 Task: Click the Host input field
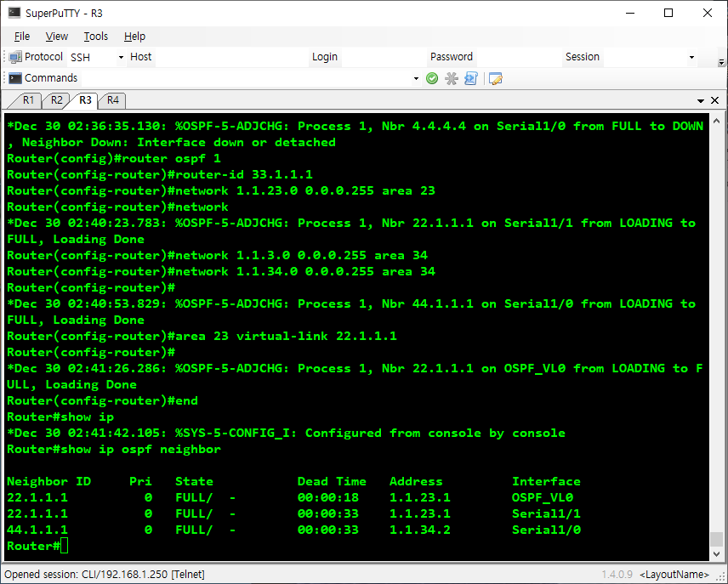click(231, 57)
